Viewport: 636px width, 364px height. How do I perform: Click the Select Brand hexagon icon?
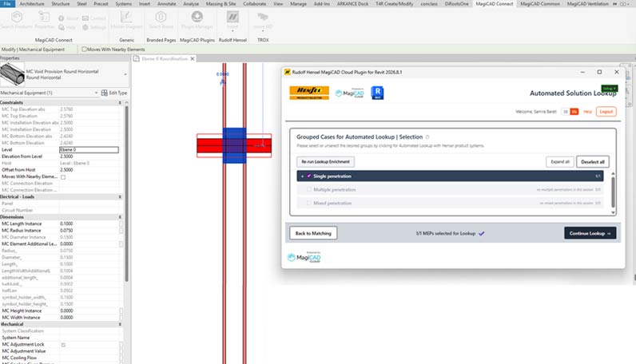161,17
